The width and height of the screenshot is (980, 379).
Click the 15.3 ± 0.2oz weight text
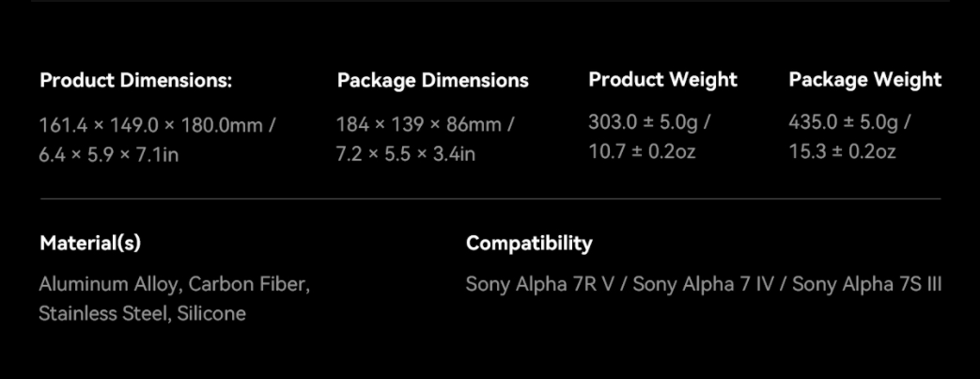842,151
